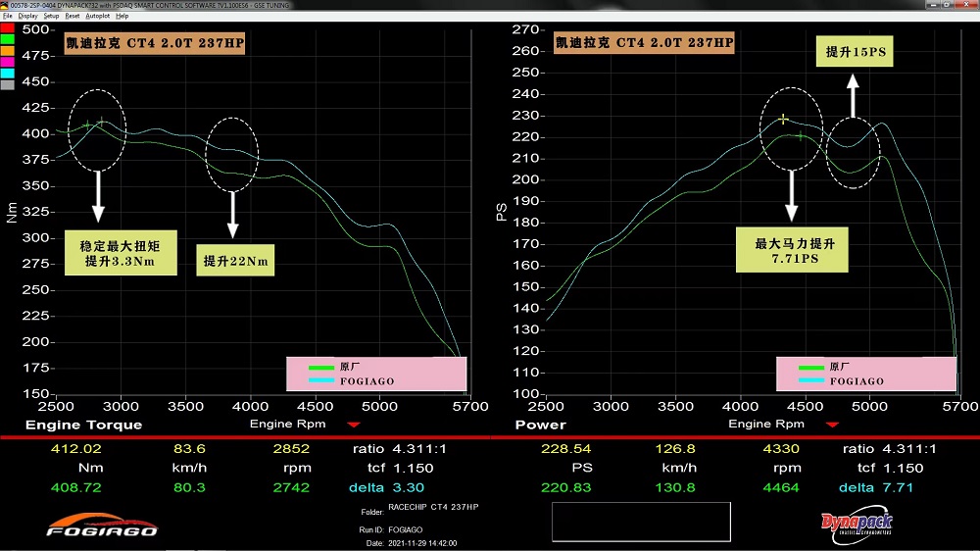Click the Fogiago logo
980x551 pixels.
[x=102, y=526]
